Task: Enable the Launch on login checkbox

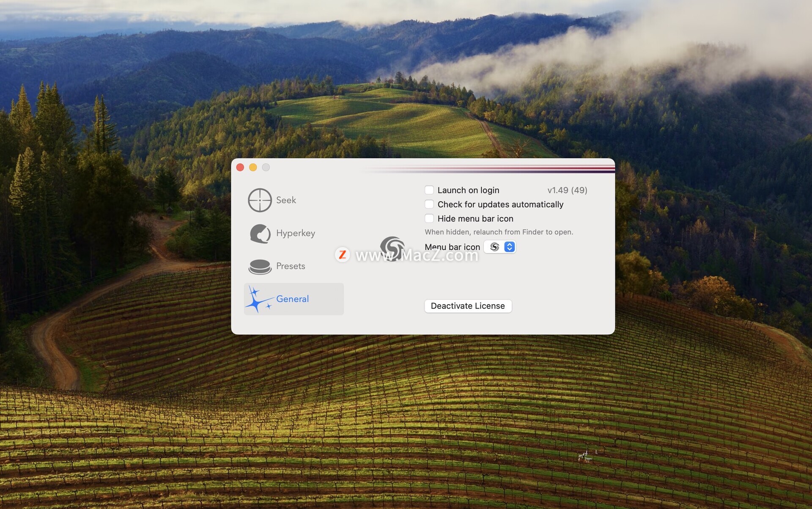Action: pyautogui.click(x=429, y=190)
